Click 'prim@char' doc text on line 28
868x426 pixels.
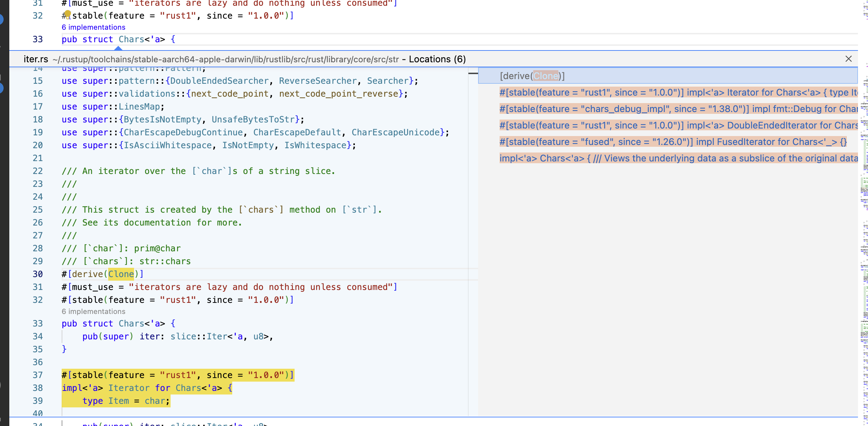[157, 248]
